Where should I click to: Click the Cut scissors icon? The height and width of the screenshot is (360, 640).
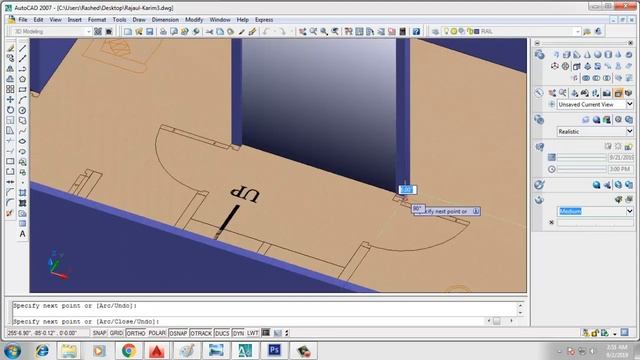[209, 31]
